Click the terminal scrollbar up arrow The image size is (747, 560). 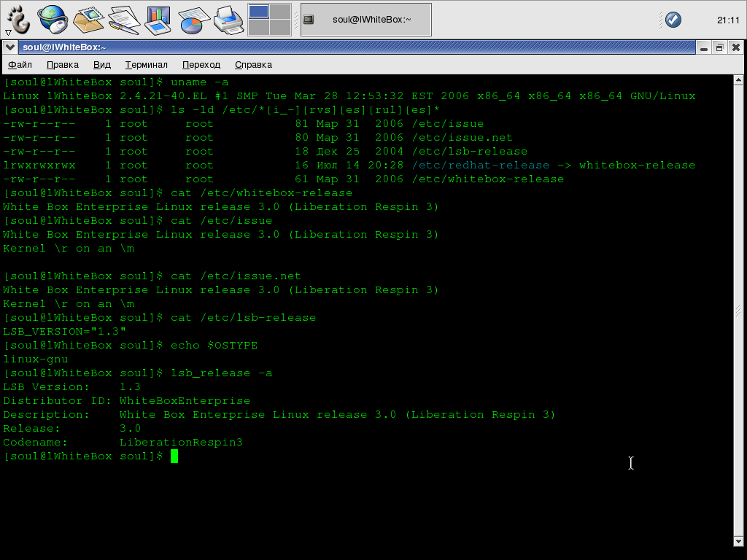coord(738,80)
